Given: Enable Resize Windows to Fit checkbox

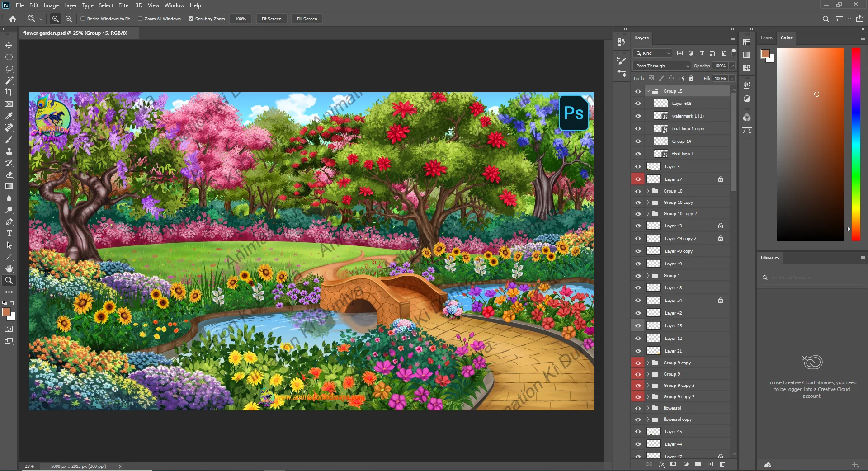Looking at the screenshot, I should tap(83, 19).
